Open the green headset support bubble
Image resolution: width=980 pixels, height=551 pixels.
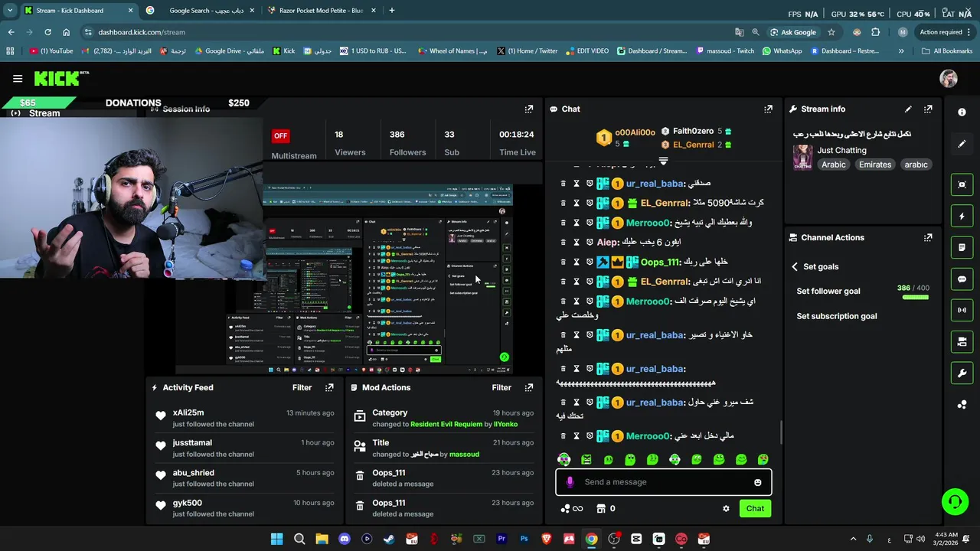(955, 502)
